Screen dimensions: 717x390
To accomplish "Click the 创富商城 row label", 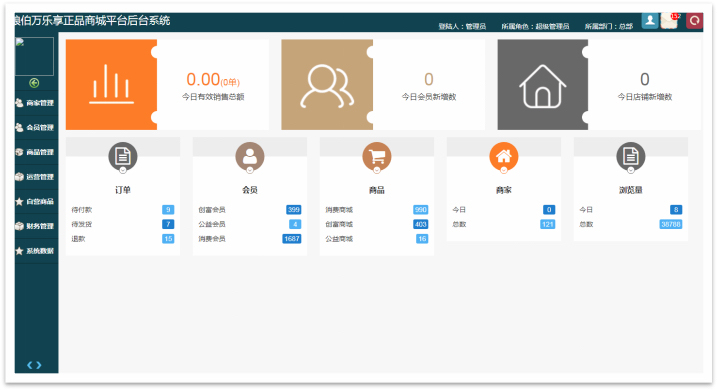I will (x=339, y=224).
